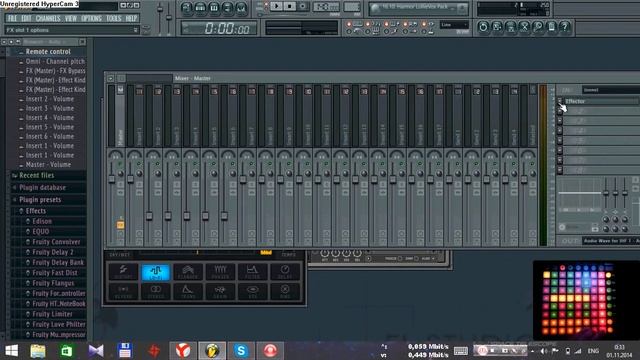
Task: Toggle the Record button
Action: [x=302, y=6]
